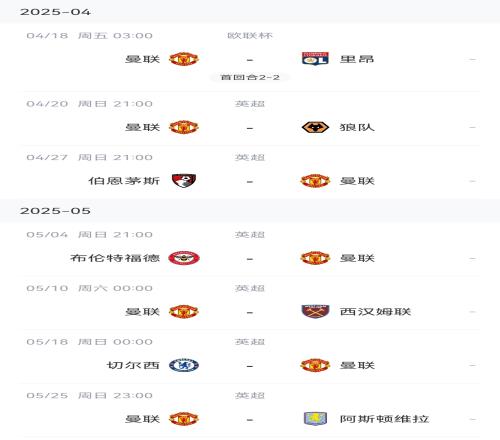
Task: Click Manchester United crest in Lyon match
Action: [184, 59]
